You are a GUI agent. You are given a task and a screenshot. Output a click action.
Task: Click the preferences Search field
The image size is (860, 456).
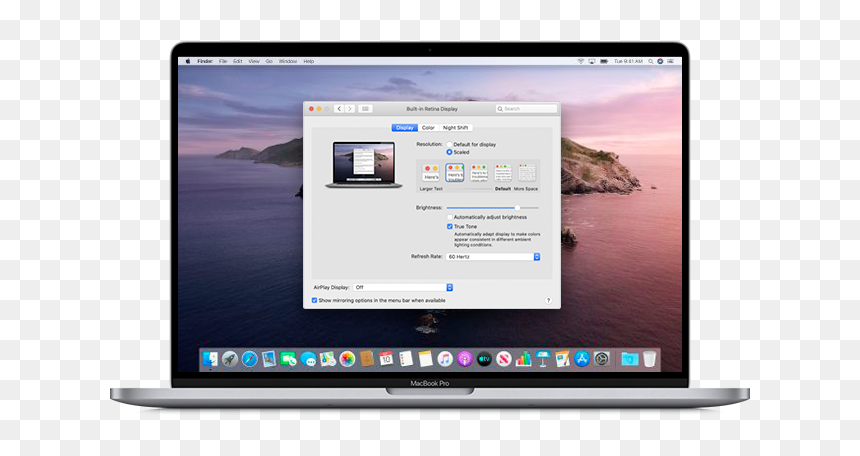527,109
